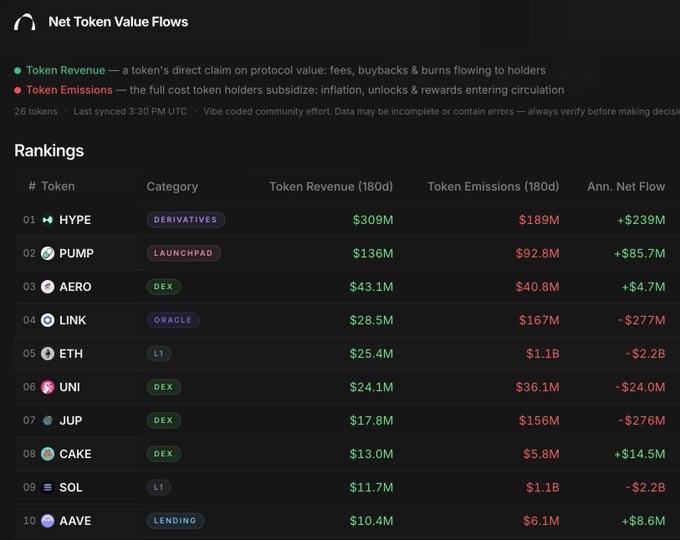Click the ETH token icon
The width and height of the screenshot is (680, 540).
point(48,353)
